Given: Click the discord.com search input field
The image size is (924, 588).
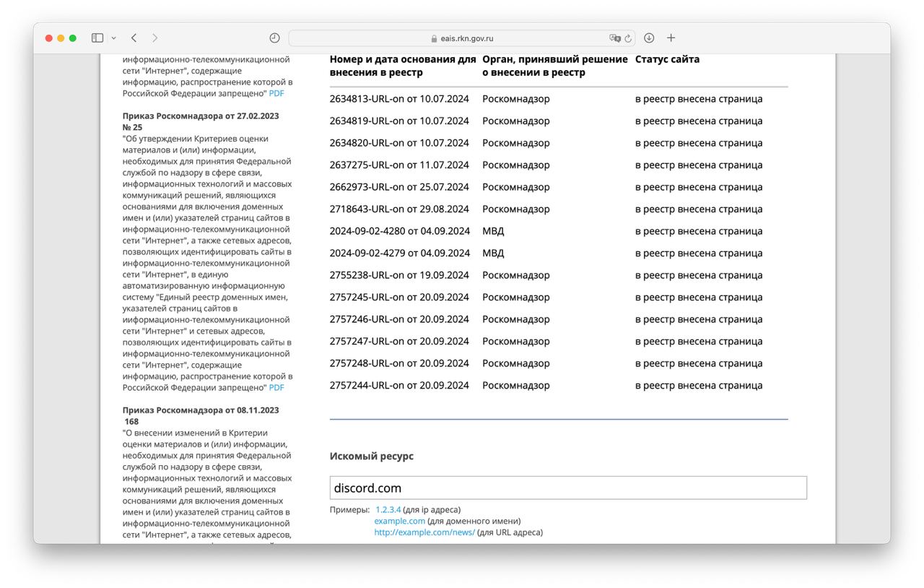Looking at the screenshot, I should coord(567,488).
